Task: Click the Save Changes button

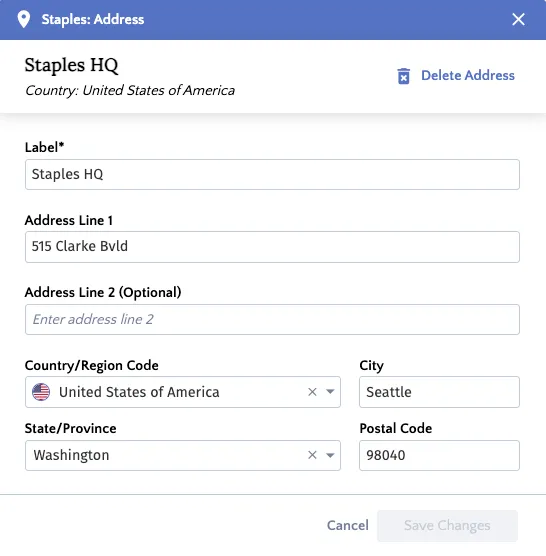Action: (x=447, y=526)
